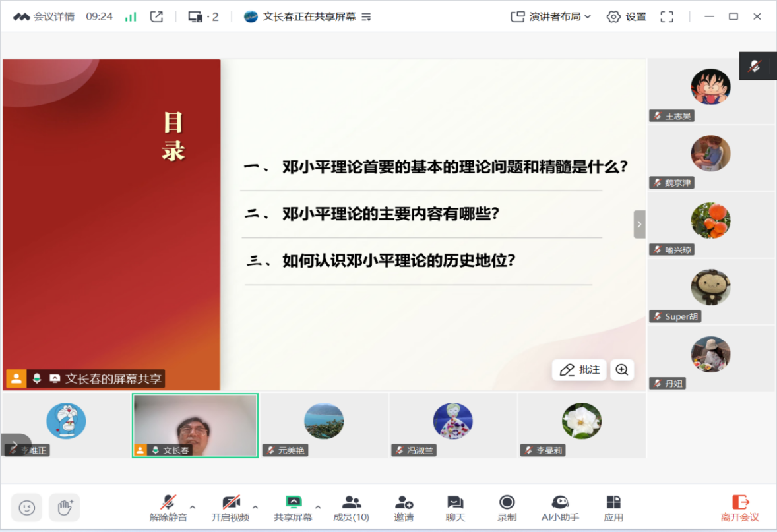The image size is (777, 532).
Task: Expand audio options arrow beside 解除静音
Action: (x=193, y=507)
